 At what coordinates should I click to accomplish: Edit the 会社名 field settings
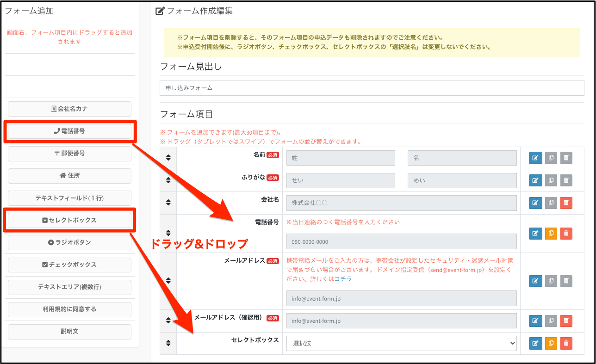pos(535,203)
